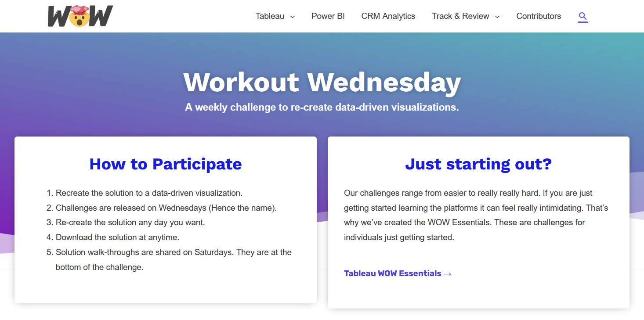Go to the Power BI menu item
The height and width of the screenshot is (320, 644).
point(328,16)
